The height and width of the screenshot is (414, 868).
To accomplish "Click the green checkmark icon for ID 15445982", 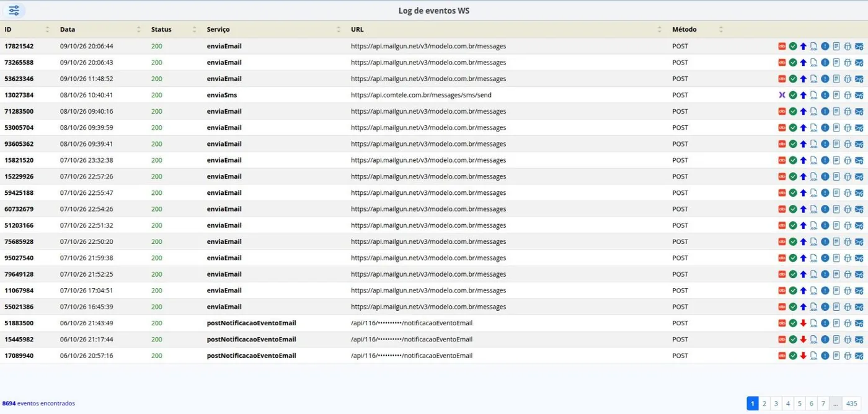I will point(793,340).
